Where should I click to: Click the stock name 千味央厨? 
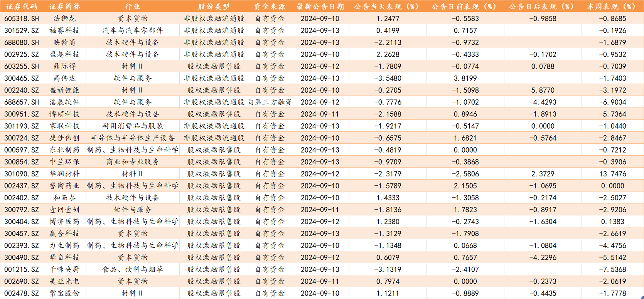coord(64,269)
